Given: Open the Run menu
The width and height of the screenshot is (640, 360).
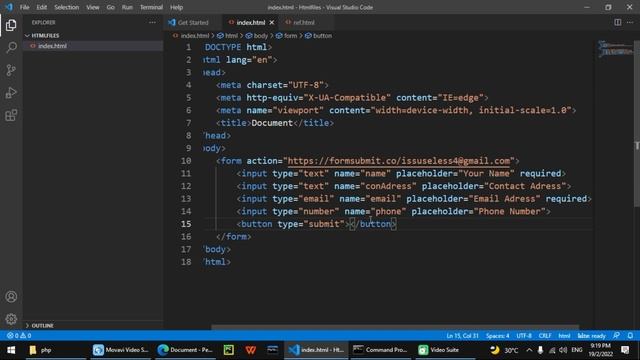Looking at the screenshot, I should [127, 7].
